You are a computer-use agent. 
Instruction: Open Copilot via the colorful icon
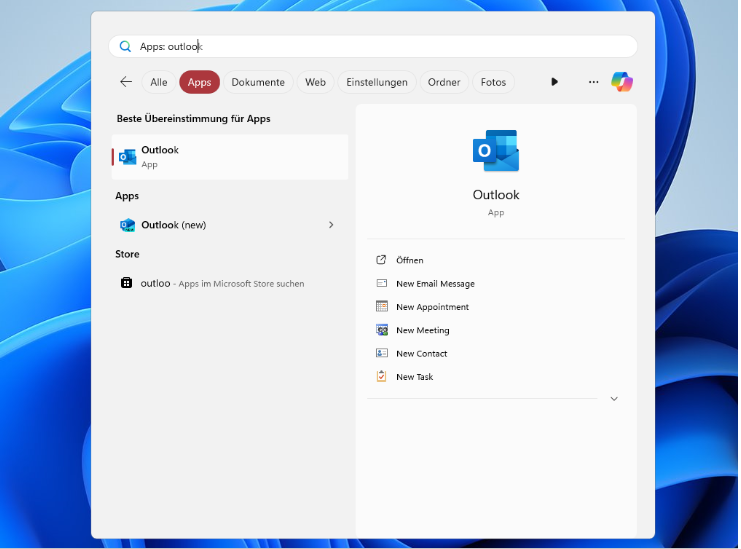tap(622, 82)
